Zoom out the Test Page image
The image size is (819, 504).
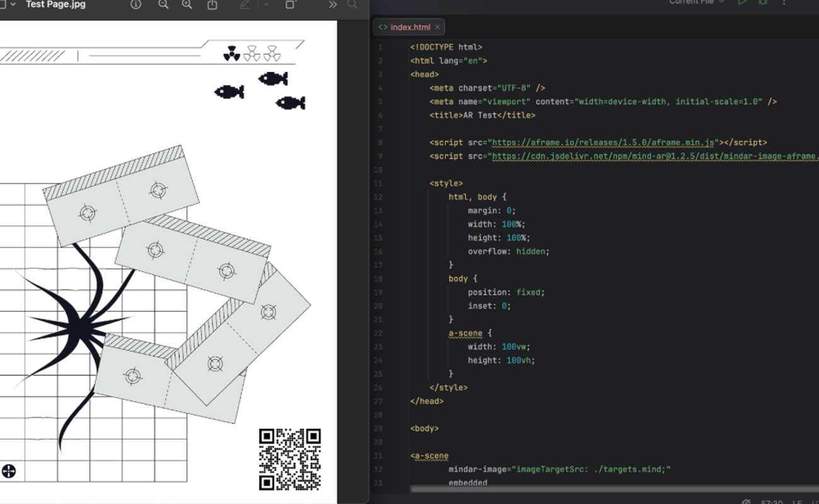coord(163,4)
